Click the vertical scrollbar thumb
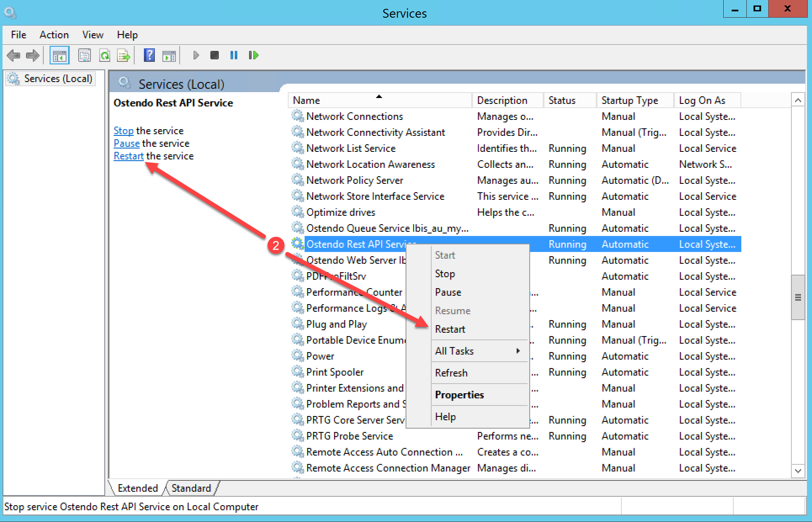Screen dimensions: 812x522 [x=798, y=297]
